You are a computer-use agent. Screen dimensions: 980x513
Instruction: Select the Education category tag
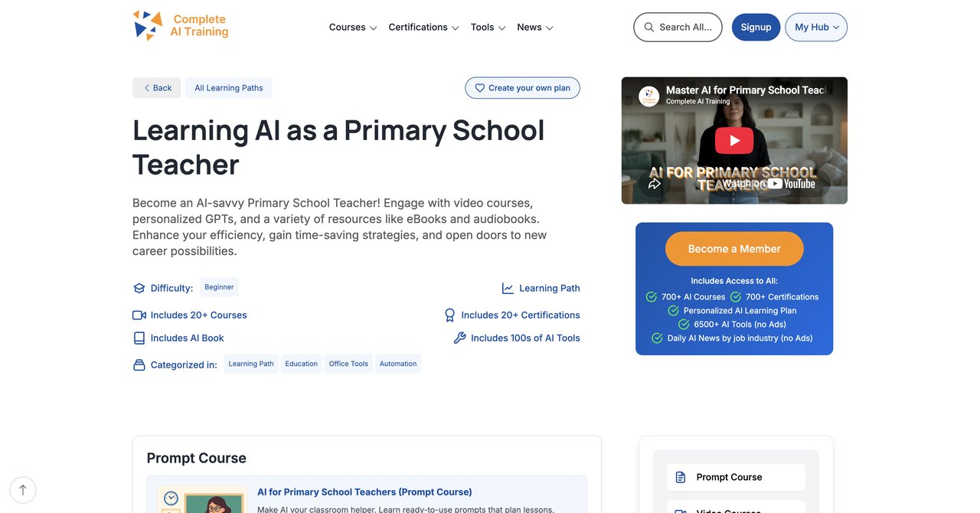pyautogui.click(x=301, y=364)
